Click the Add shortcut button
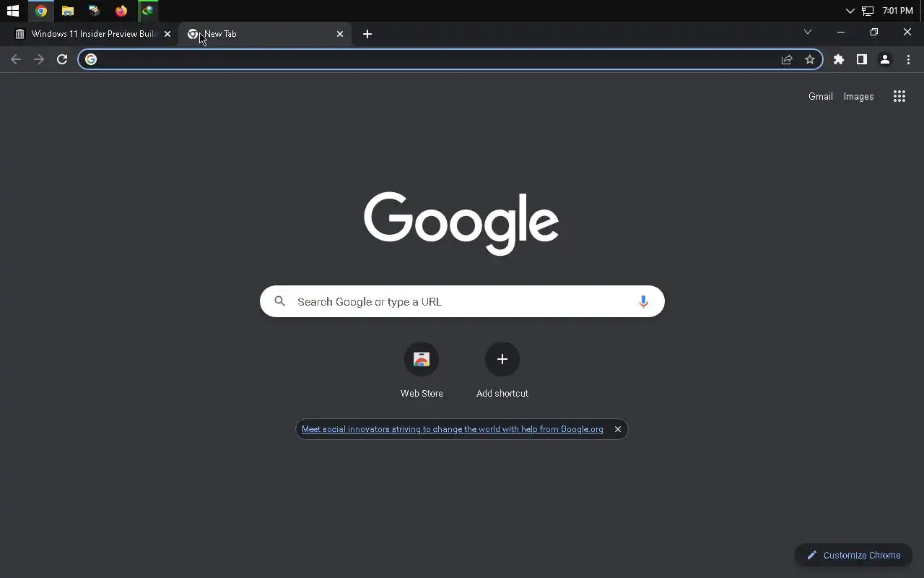 pos(502,370)
